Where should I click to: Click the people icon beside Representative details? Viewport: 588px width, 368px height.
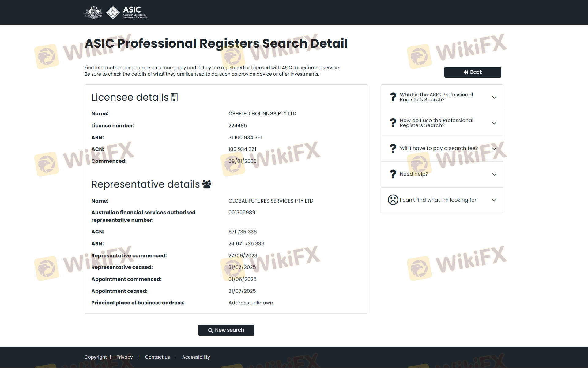[207, 184]
